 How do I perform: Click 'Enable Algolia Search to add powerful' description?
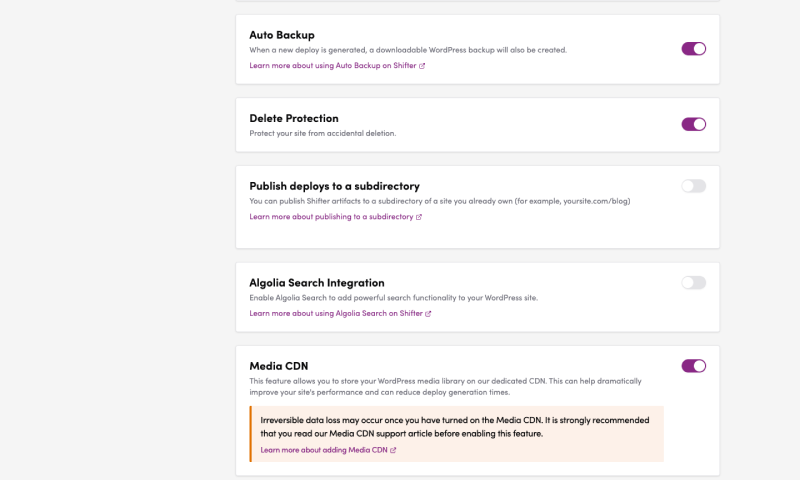pyautogui.click(x=393, y=298)
